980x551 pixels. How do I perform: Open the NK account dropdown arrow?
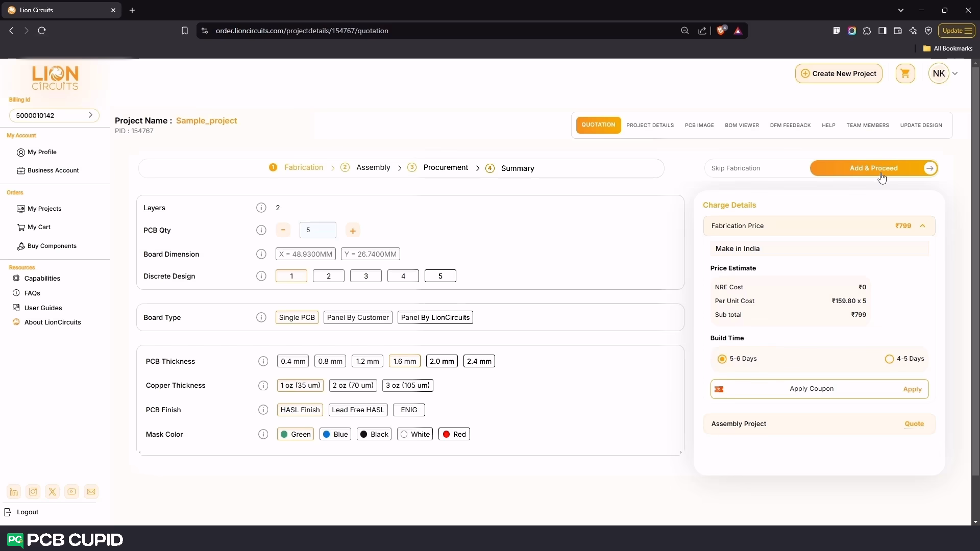[x=955, y=73]
